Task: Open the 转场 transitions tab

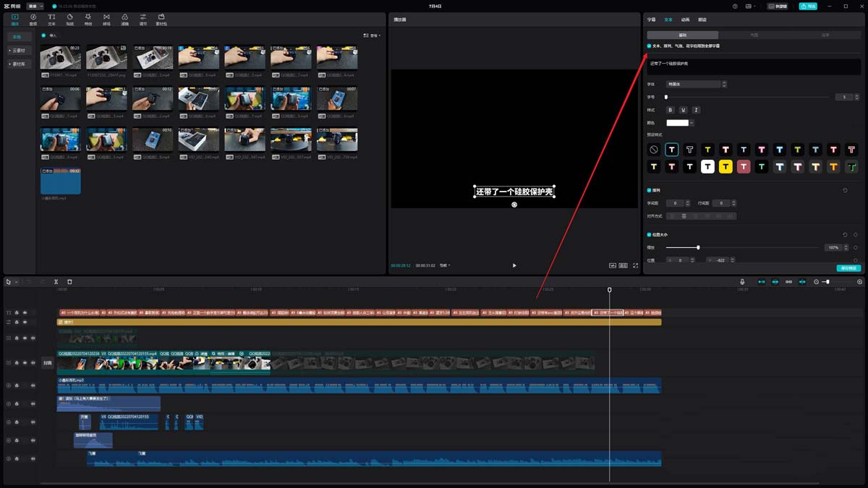Action: click(x=106, y=19)
